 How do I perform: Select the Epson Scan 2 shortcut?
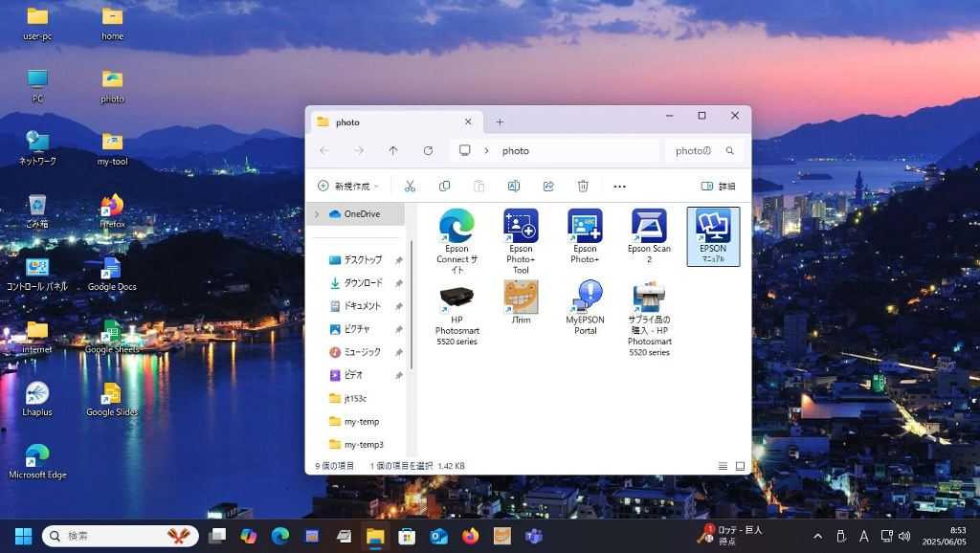(649, 236)
